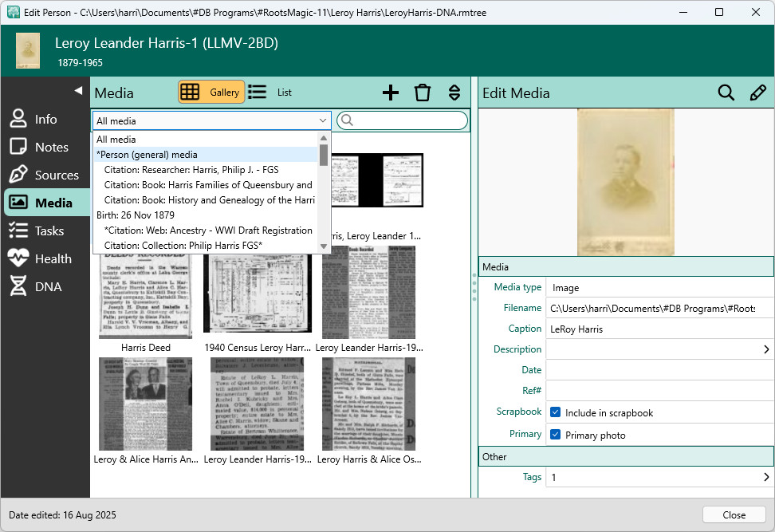The width and height of the screenshot is (775, 532).
Task: Click the Filename field
Action: [x=660, y=308]
